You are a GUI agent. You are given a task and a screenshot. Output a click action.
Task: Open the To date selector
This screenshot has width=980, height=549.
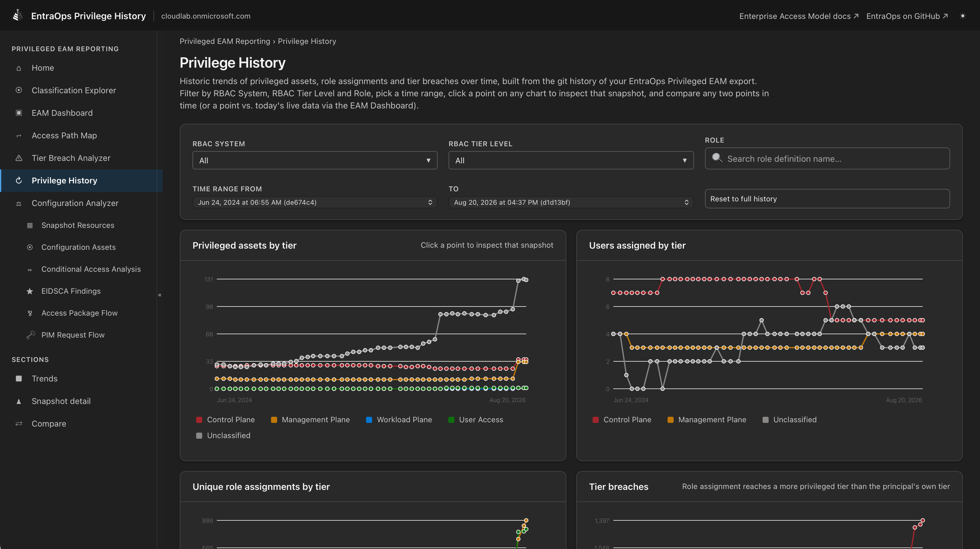(x=571, y=202)
